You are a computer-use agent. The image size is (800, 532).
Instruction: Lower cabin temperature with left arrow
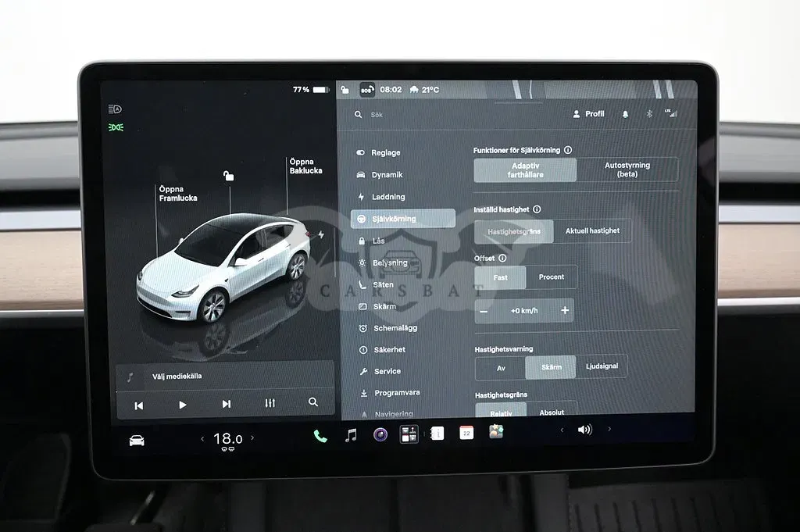[202, 439]
